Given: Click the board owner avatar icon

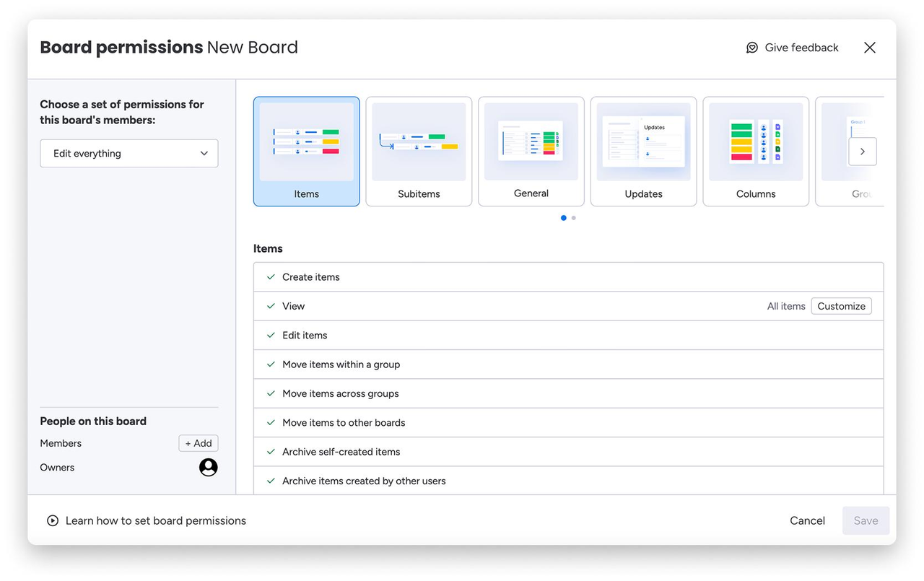Looking at the screenshot, I should (x=209, y=468).
